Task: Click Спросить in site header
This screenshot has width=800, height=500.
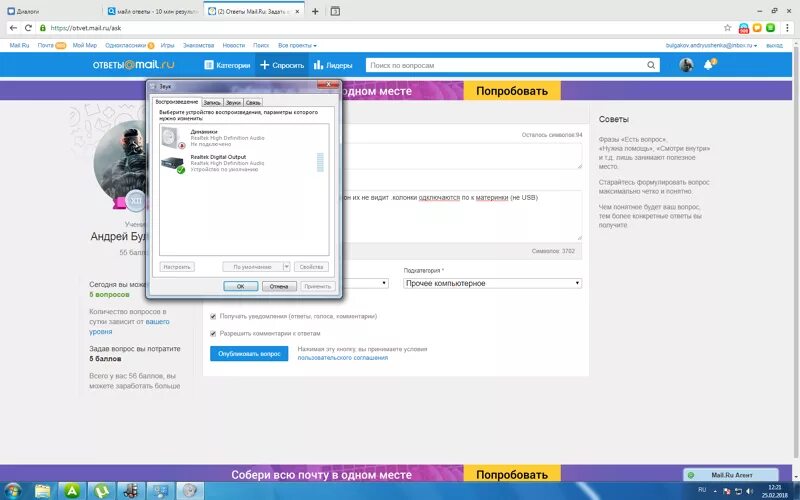Action: tap(282, 65)
